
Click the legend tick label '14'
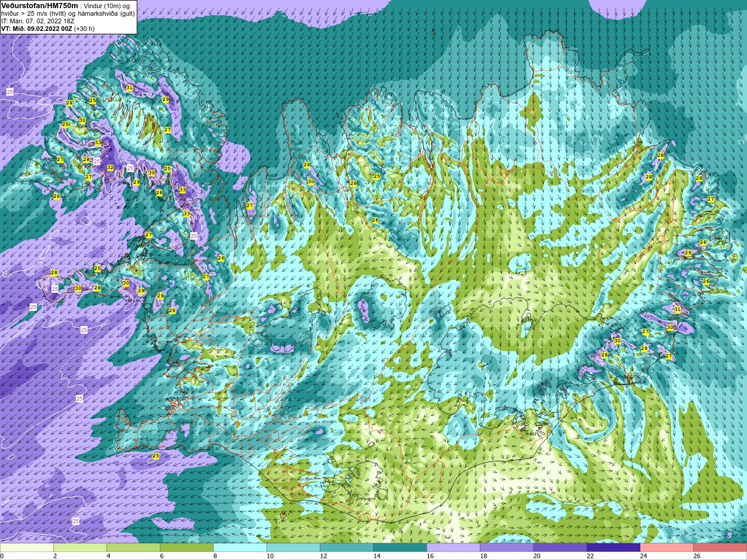point(377,556)
